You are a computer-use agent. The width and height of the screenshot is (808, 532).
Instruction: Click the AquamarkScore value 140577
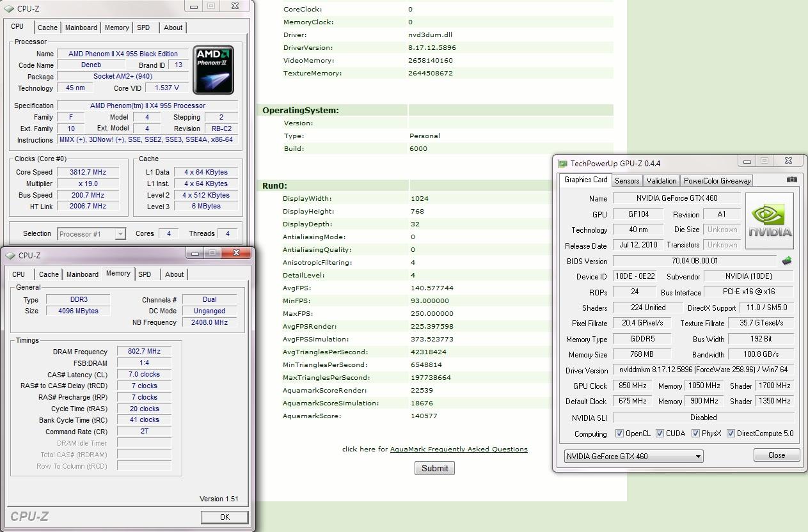pos(424,416)
